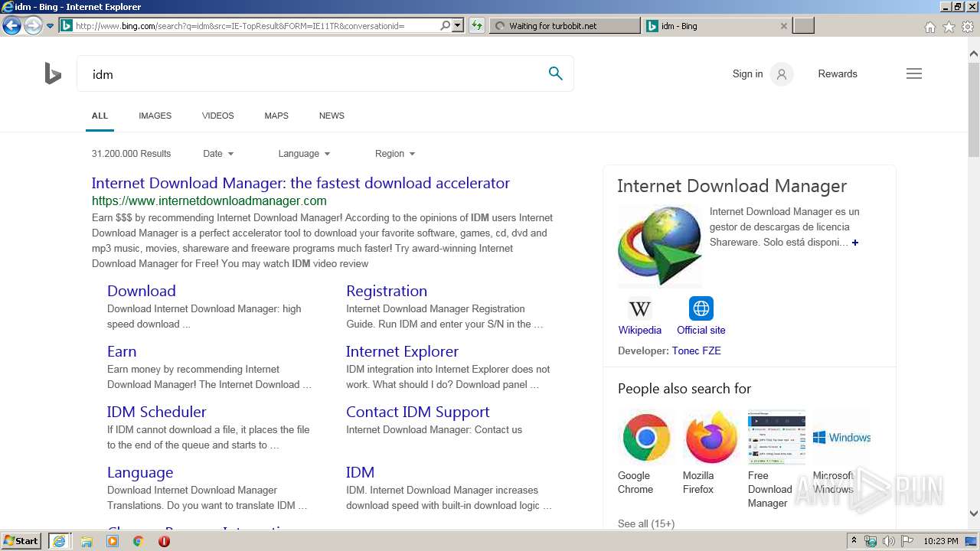
Task: Click the Free Download Manager thumbnail
Action: tap(776, 437)
